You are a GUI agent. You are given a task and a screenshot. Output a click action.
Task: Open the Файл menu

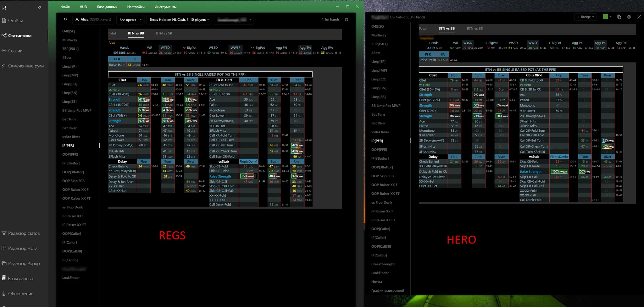[65, 7]
